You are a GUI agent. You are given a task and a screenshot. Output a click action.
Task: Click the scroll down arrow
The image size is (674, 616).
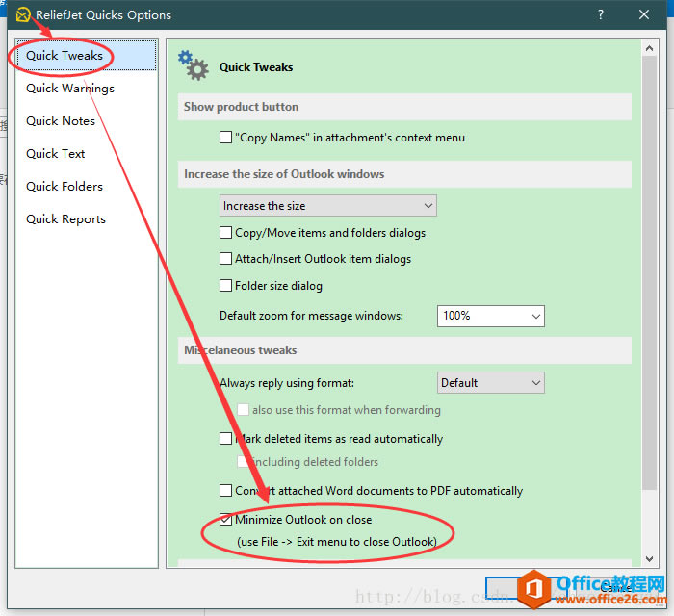click(x=650, y=559)
